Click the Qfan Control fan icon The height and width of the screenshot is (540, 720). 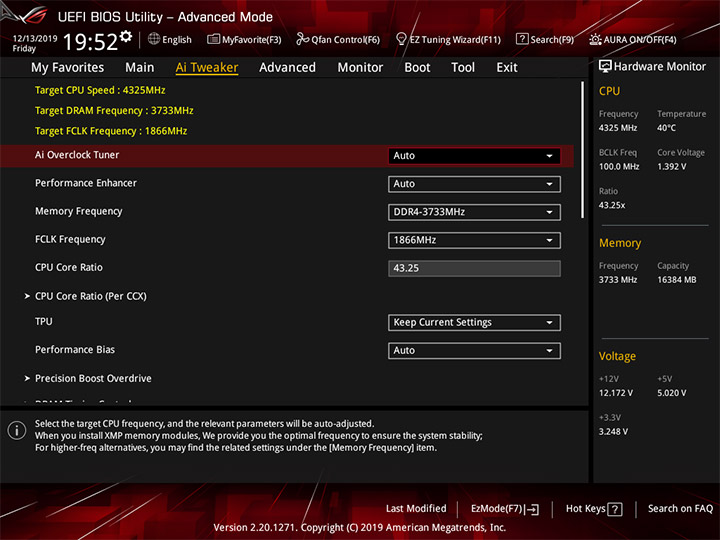(302, 39)
